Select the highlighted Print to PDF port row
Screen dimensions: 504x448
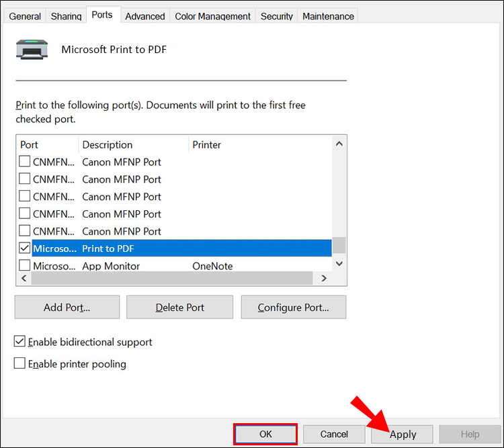181,248
